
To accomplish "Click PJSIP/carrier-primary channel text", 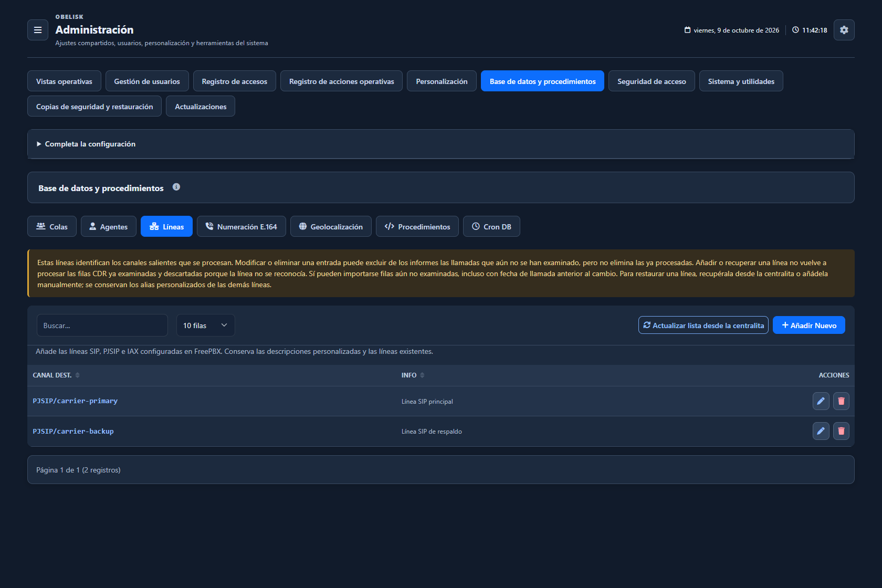I will click(75, 401).
